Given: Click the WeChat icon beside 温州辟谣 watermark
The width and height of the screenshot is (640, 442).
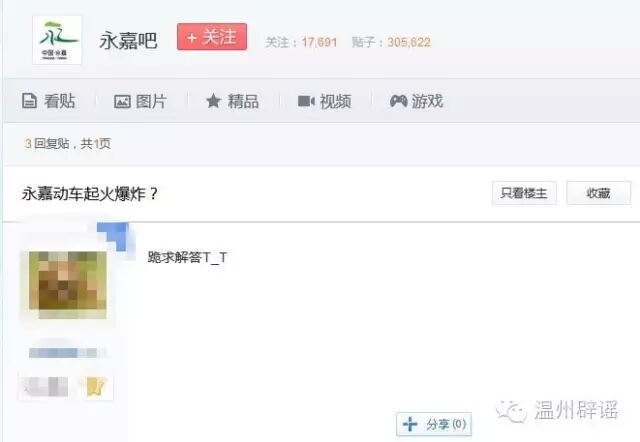Looking at the screenshot, I should pyautogui.click(x=518, y=409).
